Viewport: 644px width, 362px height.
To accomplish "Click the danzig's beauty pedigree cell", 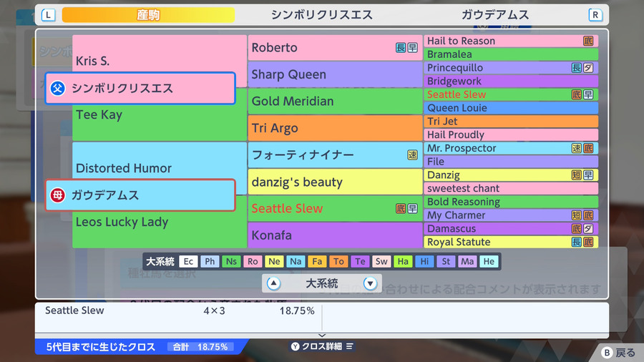I will (x=335, y=182).
